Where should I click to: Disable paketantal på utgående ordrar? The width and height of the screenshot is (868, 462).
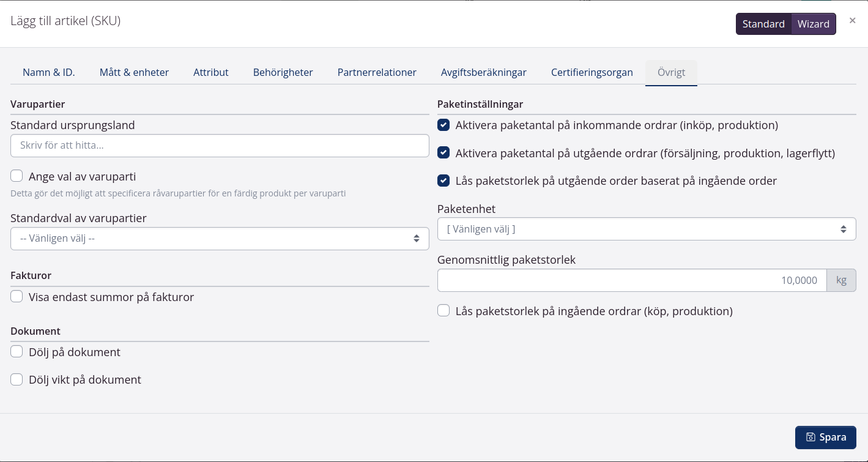click(443, 153)
